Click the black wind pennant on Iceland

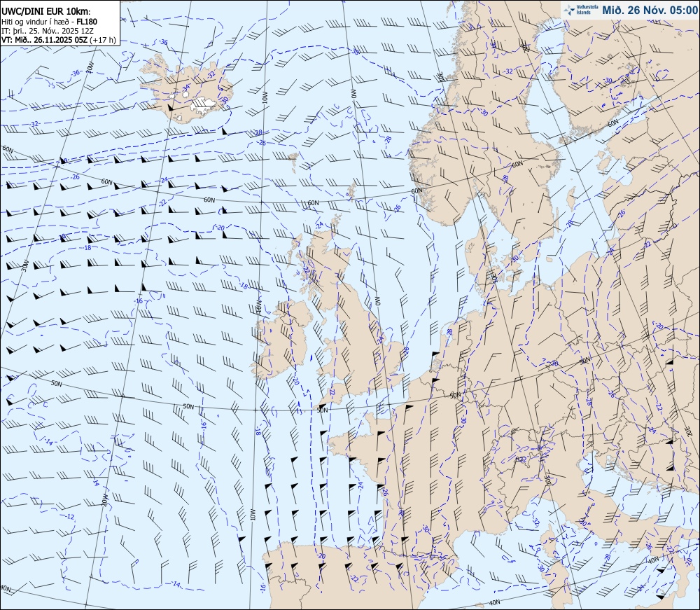[x=170, y=108]
